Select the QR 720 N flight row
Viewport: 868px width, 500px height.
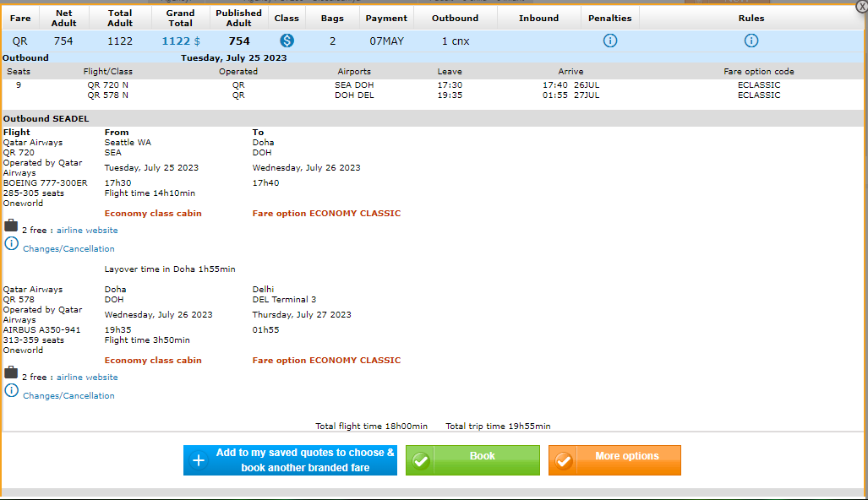point(107,85)
